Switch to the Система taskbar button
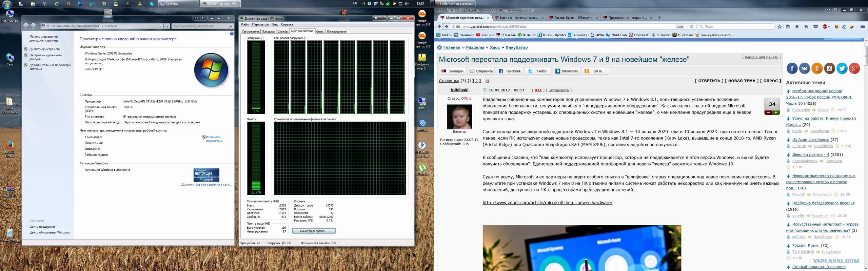Viewport: 868px width, 271px height. [x=178, y=4]
